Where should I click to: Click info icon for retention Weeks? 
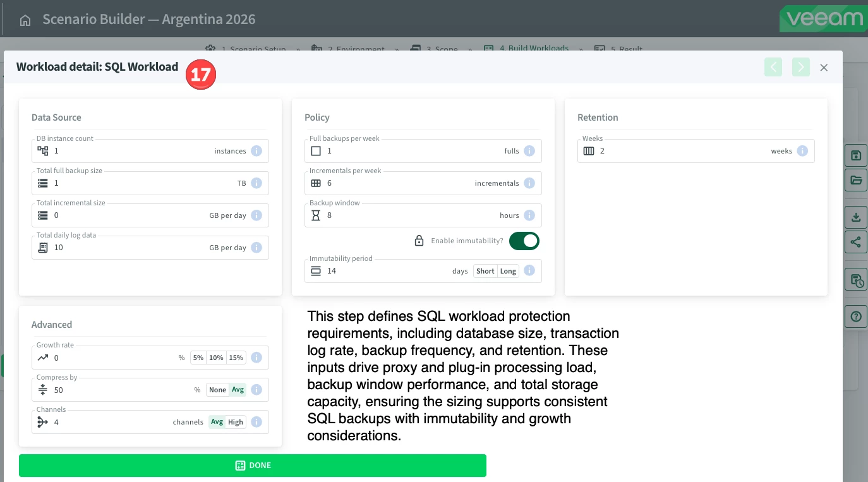(x=802, y=151)
